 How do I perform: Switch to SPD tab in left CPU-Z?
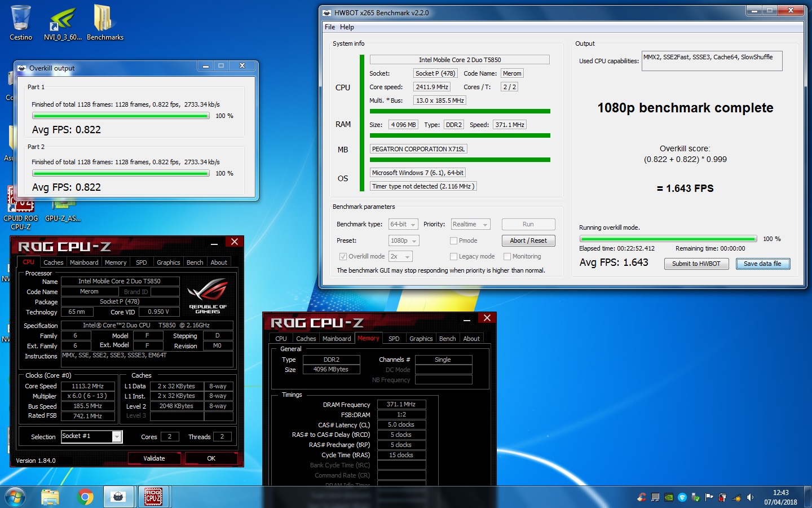click(142, 262)
